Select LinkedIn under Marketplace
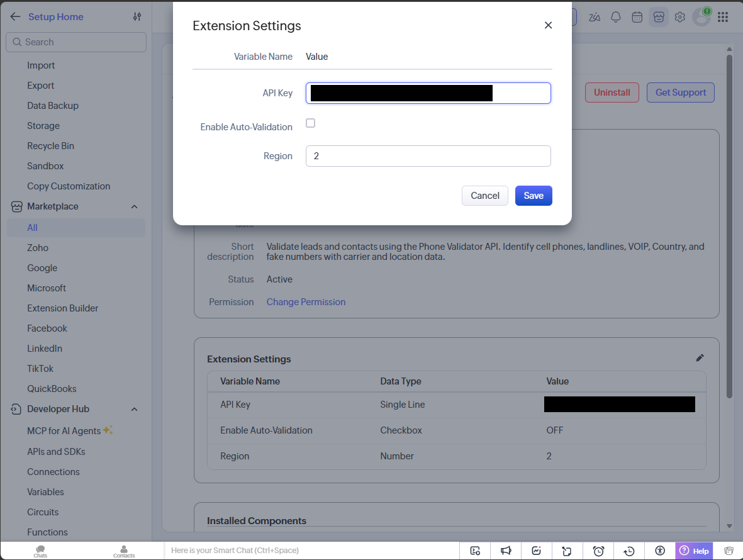The height and width of the screenshot is (560, 743). pos(45,349)
